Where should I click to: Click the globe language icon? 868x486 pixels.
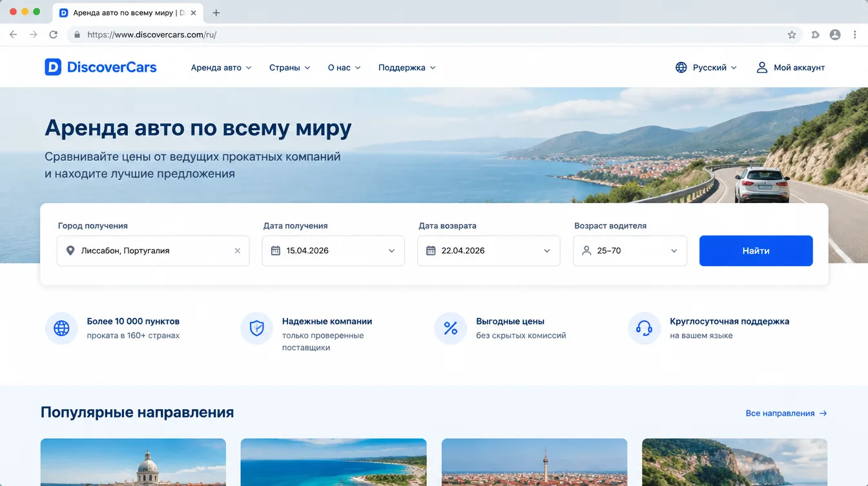click(681, 67)
